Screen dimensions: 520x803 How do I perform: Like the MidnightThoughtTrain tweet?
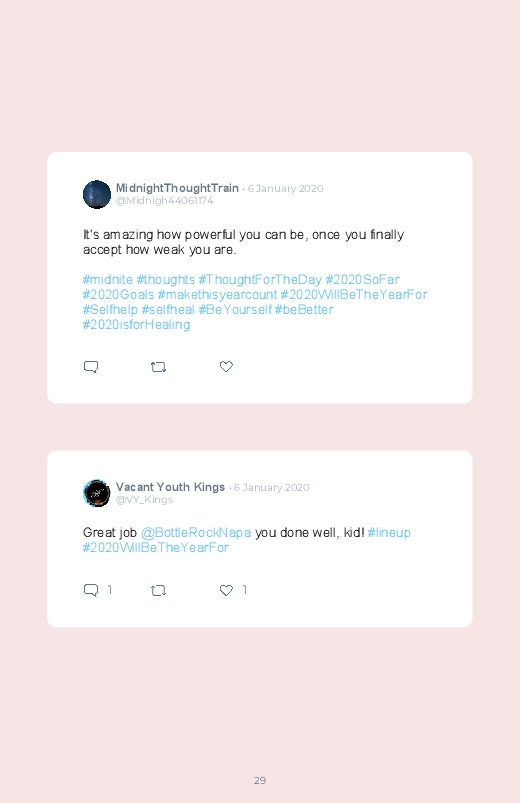coord(226,366)
